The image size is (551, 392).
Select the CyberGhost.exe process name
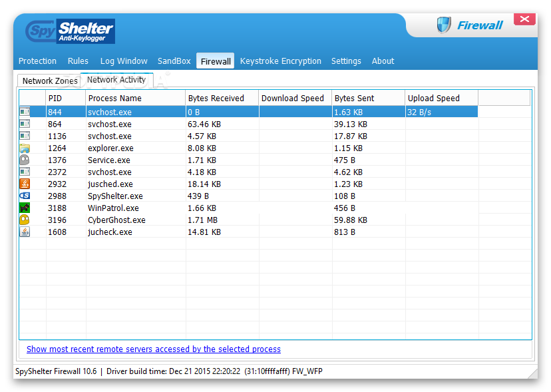point(116,220)
